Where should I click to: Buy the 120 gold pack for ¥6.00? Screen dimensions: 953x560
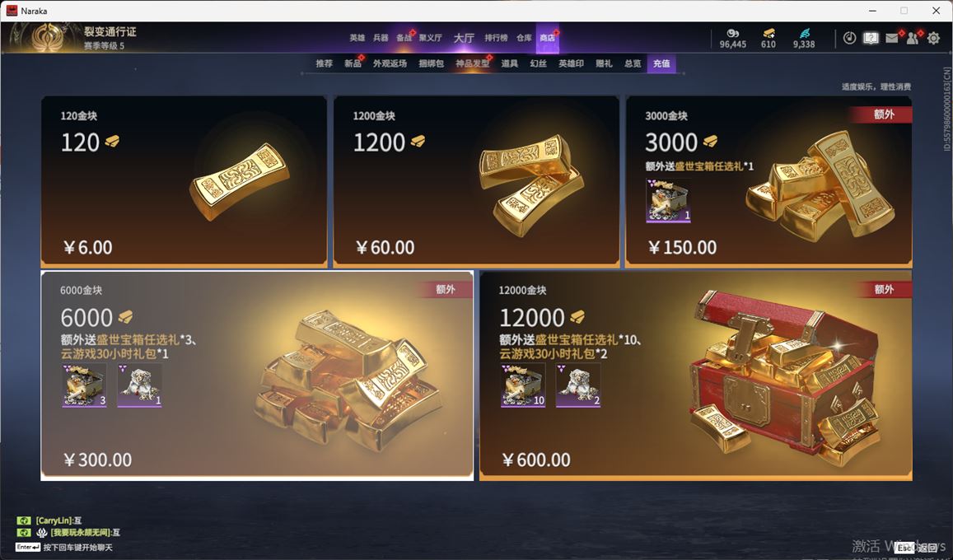click(x=184, y=182)
